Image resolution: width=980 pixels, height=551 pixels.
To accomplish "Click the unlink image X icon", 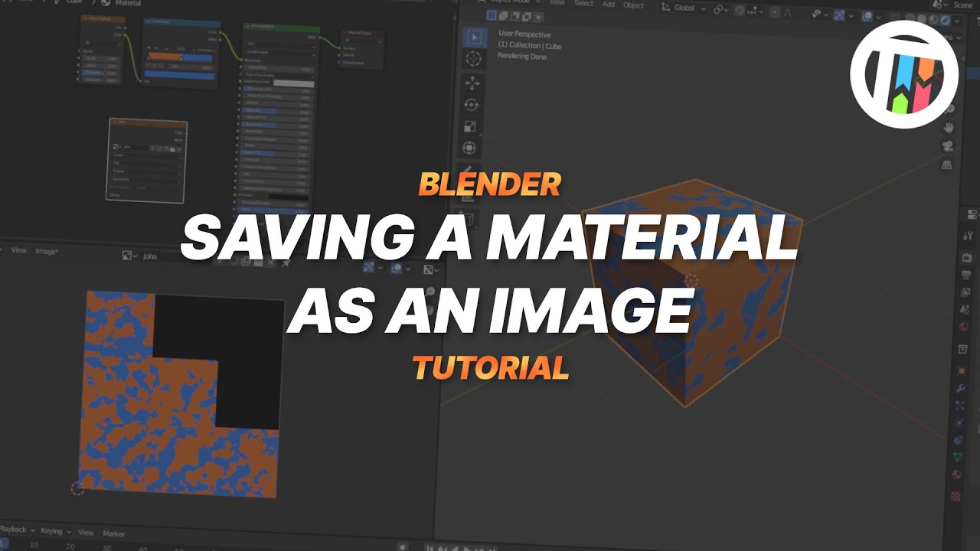I will [x=272, y=262].
